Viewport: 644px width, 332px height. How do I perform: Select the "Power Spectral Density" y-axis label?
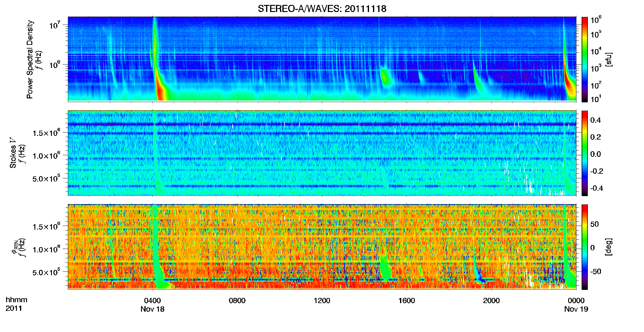coord(30,59)
